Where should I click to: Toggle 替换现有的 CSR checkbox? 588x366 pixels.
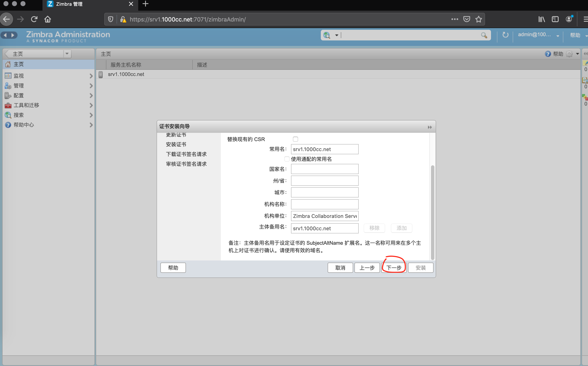295,139
